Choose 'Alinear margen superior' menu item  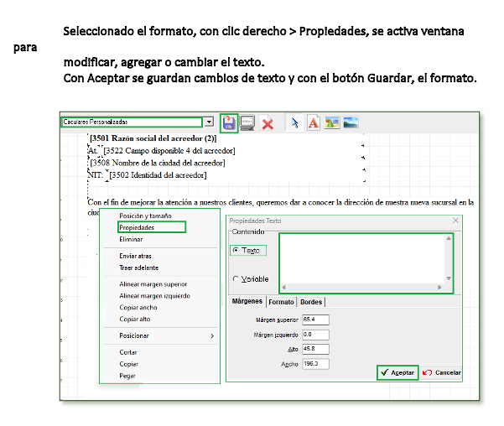(x=153, y=284)
